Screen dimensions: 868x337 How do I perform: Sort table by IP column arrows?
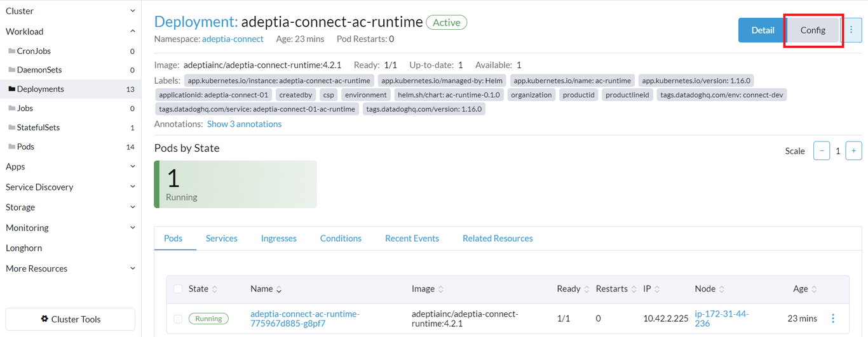pos(658,289)
